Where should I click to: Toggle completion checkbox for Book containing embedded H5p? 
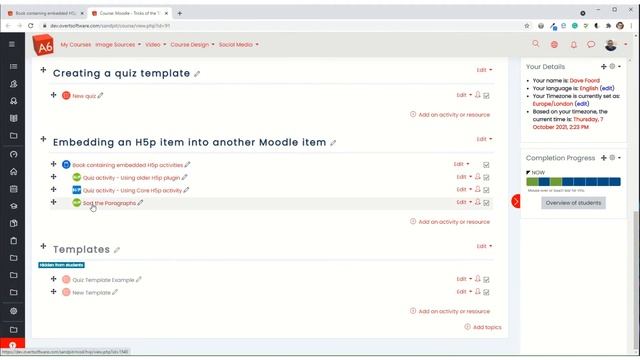(486, 165)
